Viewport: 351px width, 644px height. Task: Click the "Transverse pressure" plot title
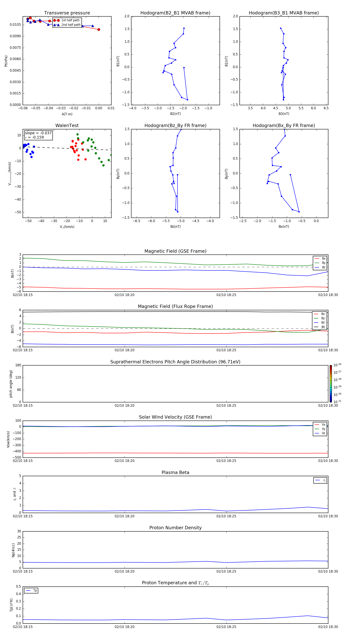coord(67,13)
